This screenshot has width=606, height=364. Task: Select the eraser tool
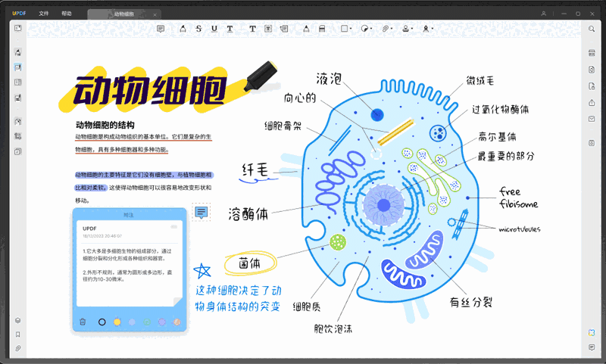322,29
